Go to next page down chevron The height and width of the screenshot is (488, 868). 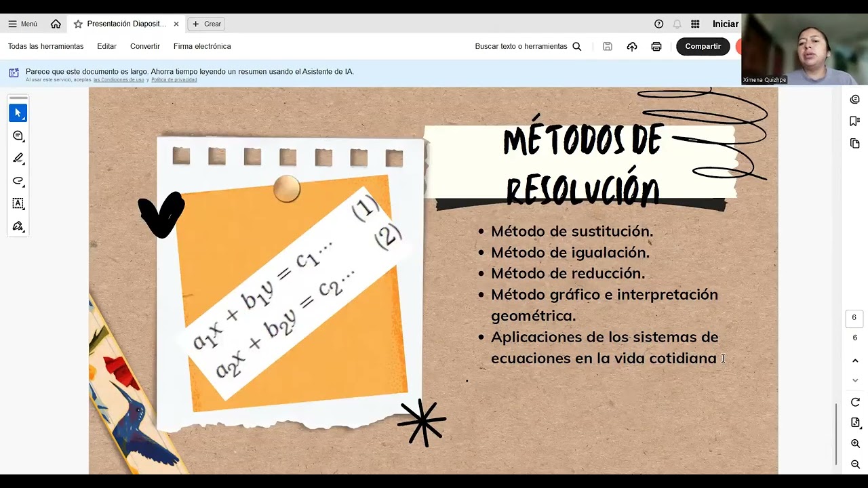tap(855, 380)
